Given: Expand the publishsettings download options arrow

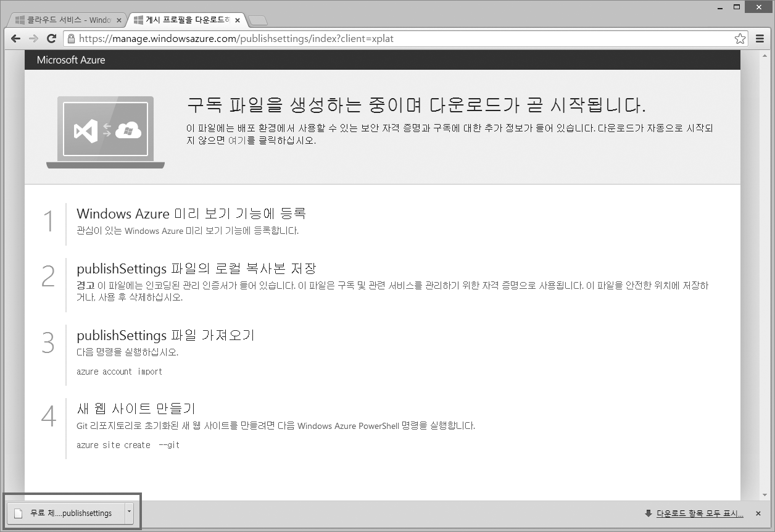Looking at the screenshot, I should coord(129,512).
